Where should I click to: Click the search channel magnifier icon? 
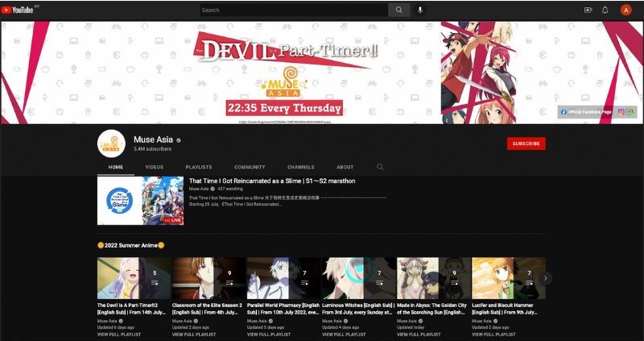click(x=380, y=167)
